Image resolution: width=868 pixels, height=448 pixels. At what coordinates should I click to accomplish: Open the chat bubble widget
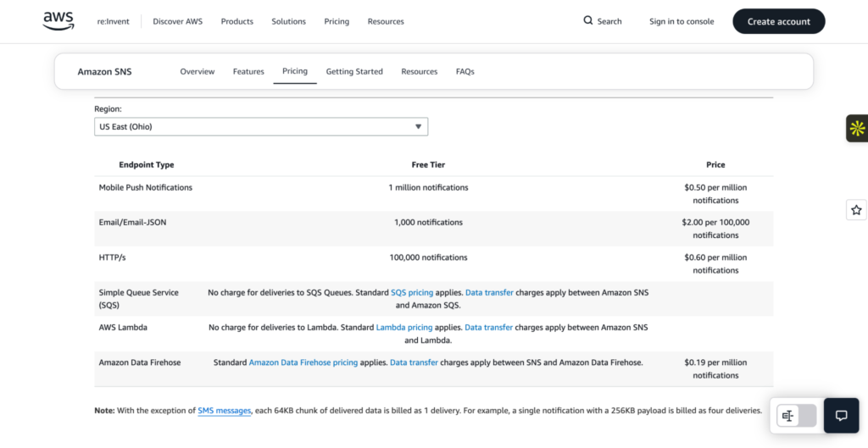841,415
